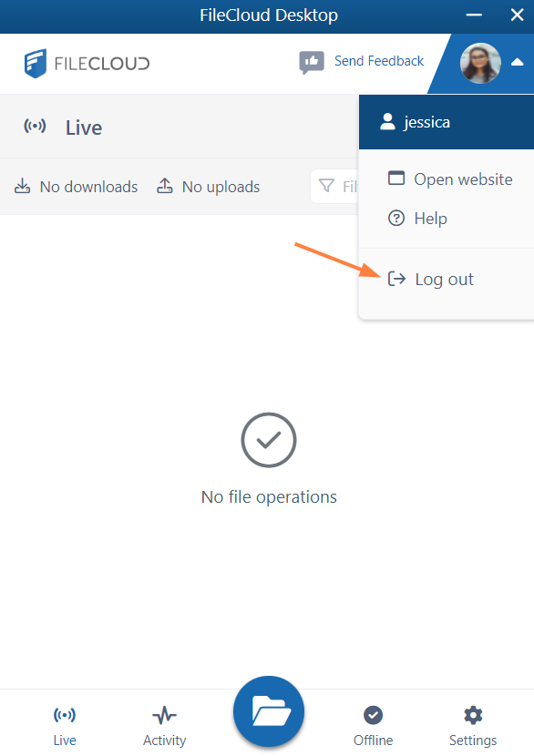Image resolution: width=534 pixels, height=756 pixels.
Task: Click the Offline checkmark icon
Action: [x=373, y=715]
